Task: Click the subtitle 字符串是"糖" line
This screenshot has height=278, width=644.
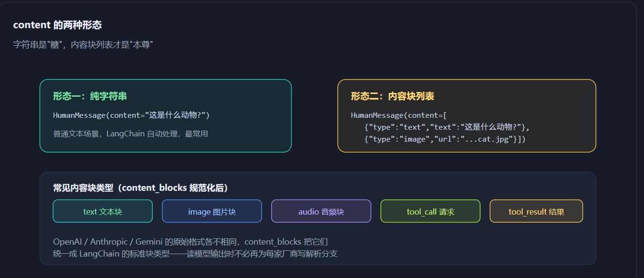Action: point(83,45)
